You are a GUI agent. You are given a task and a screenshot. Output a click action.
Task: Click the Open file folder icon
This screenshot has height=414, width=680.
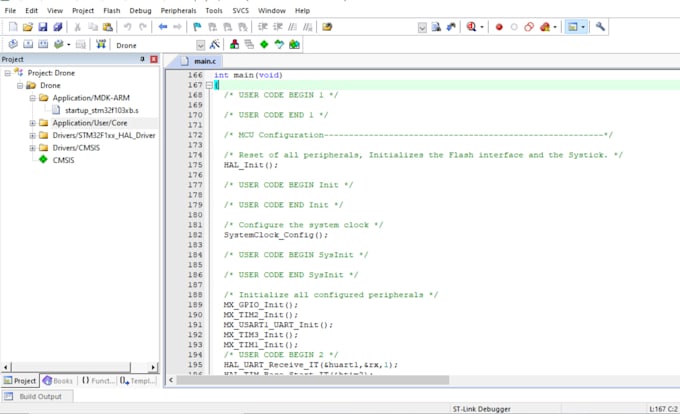pyautogui.click(x=28, y=27)
